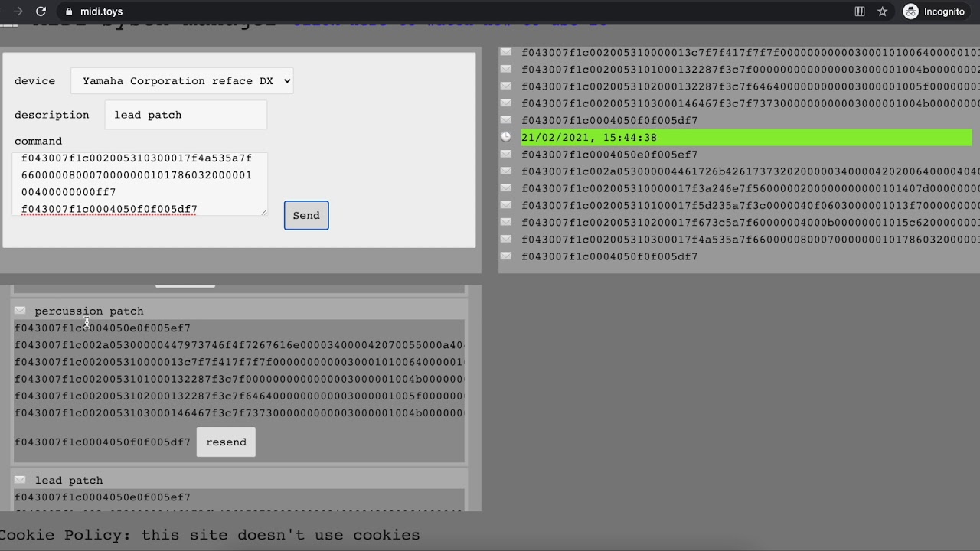The height and width of the screenshot is (551, 980).
Task: Click envelope icon beside log row f043007f1c002005310300017f4a535a7f66
Action: coord(506,239)
